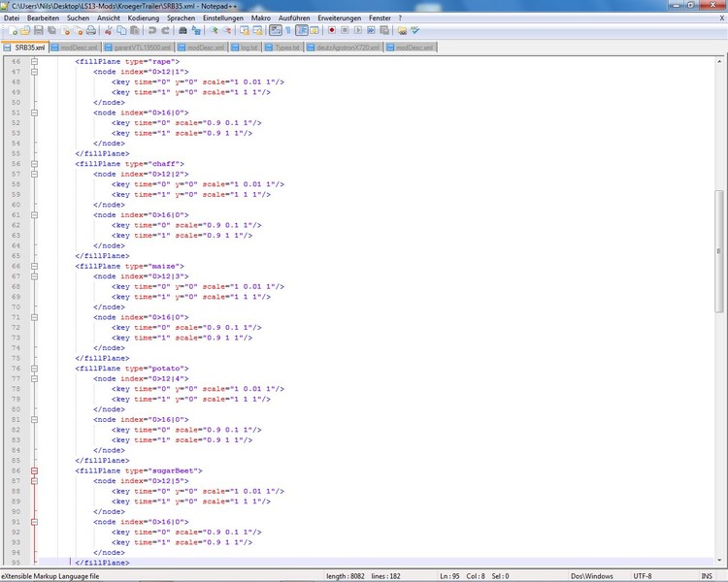Open the Kodierung menu
This screenshot has height=582, width=728.
click(x=144, y=18)
